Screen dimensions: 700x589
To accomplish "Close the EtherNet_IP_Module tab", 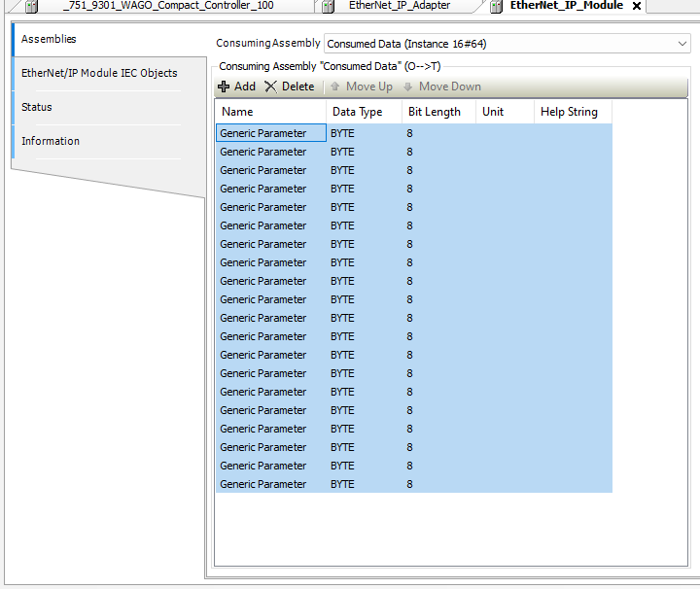I will [637, 6].
